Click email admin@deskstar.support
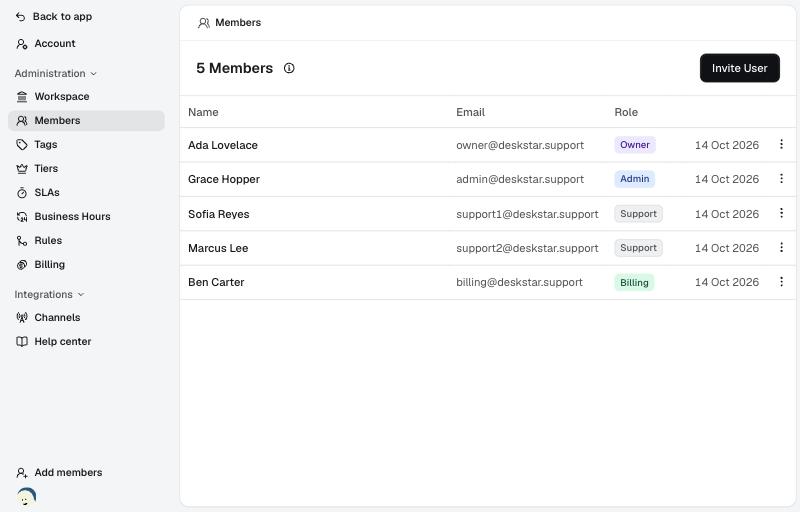This screenshot has height=512, width=800. click(x=520, y=180)
